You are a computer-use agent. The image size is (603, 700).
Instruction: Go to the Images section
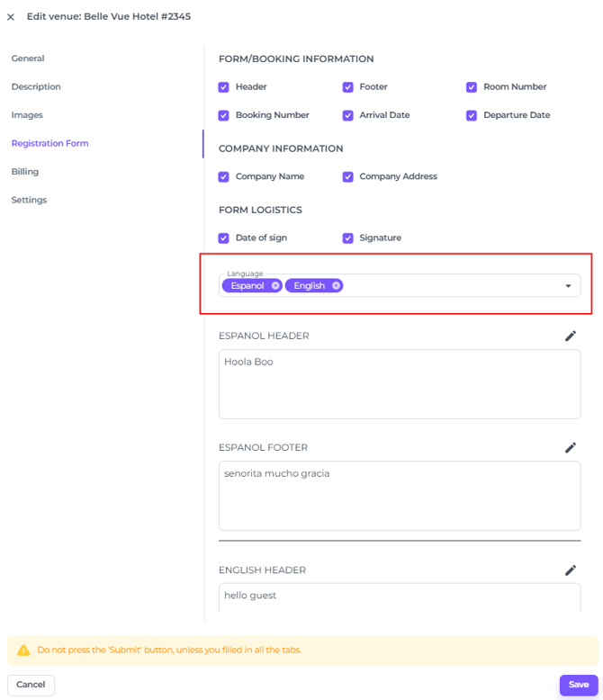(27, 115)
